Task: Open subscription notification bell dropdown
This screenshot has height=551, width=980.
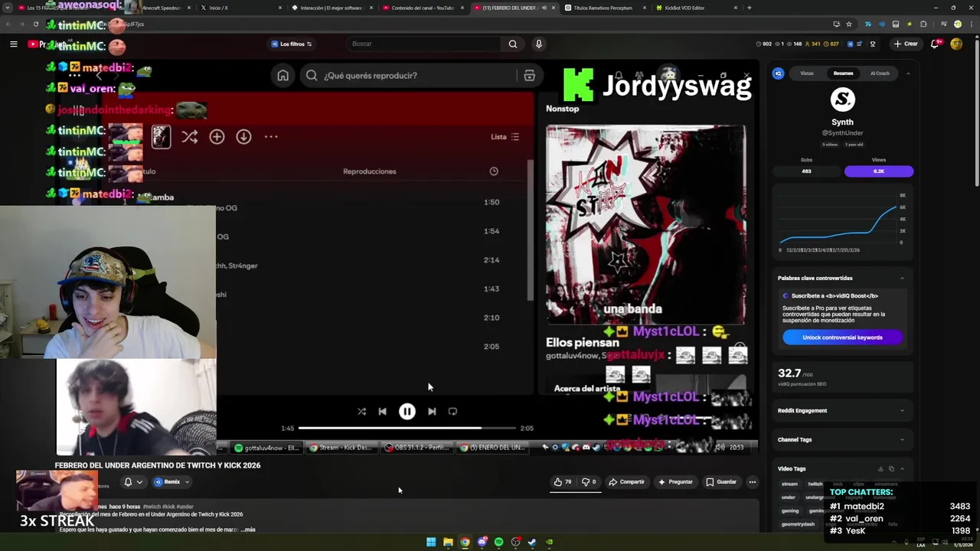Action: [132, 482]
